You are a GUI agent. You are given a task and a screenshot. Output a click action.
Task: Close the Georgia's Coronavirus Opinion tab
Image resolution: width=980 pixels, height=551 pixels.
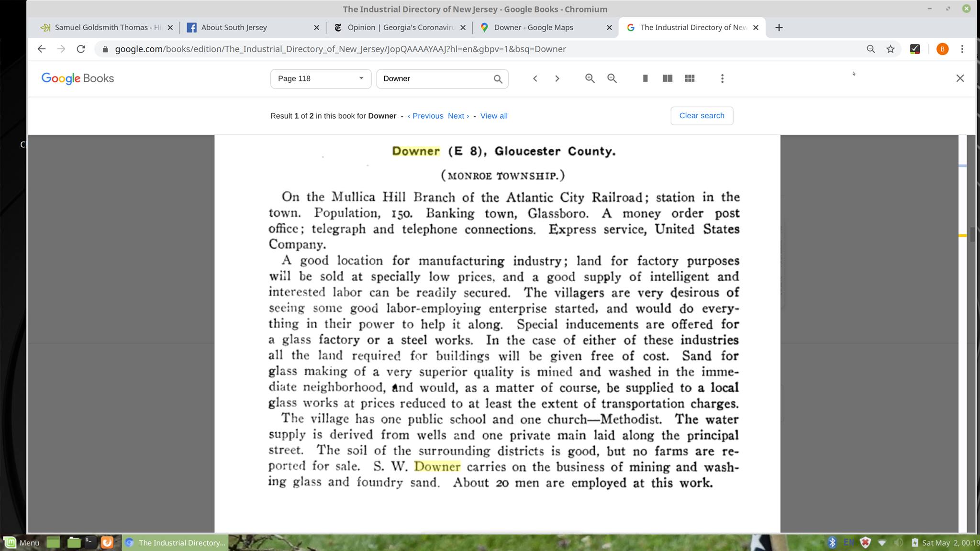click(463, 28)
